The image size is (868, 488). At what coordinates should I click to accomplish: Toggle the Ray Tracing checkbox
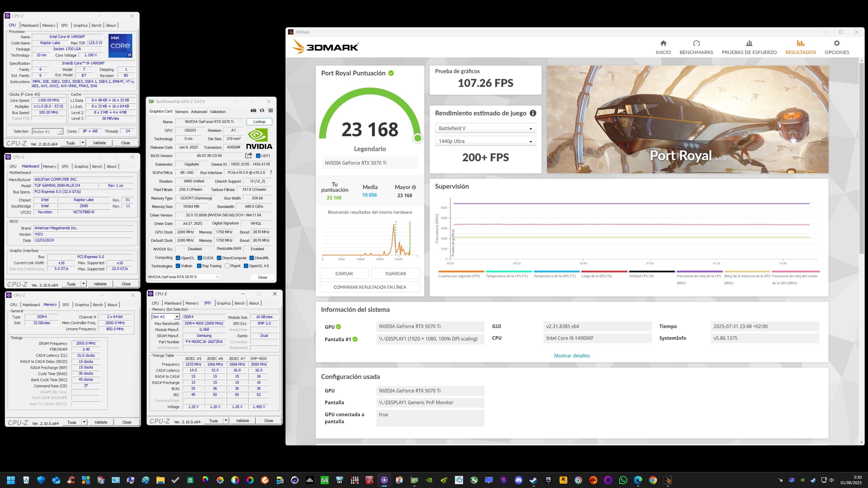pos(199,266)
